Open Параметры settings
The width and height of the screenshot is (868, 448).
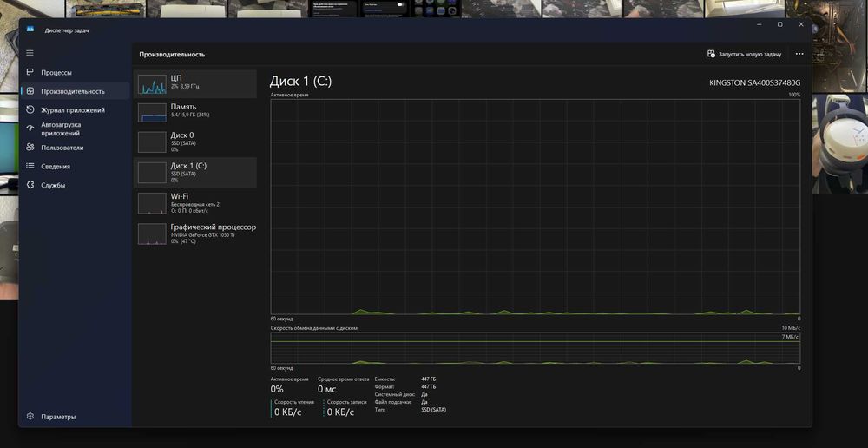[x=76, y=417]
